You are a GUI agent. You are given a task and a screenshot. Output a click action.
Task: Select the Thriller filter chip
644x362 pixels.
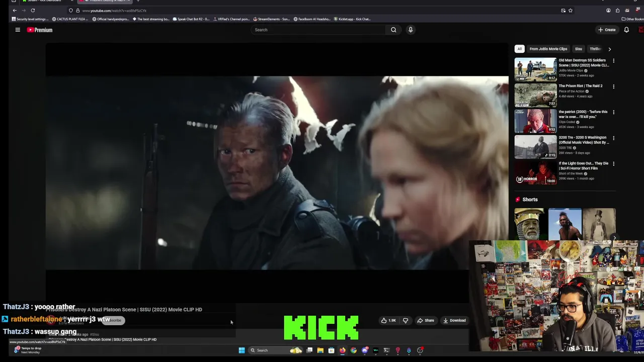595,49
